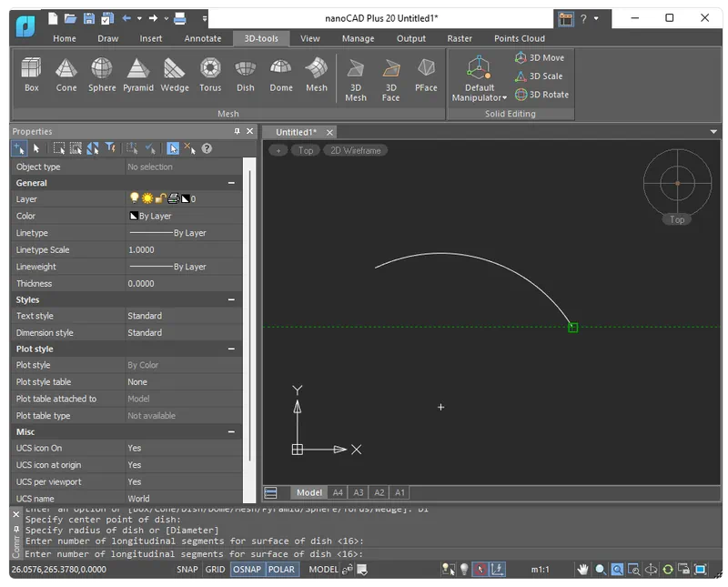Close the Untitled1 document tab
728x587 pixels.
tap(329, 132)
